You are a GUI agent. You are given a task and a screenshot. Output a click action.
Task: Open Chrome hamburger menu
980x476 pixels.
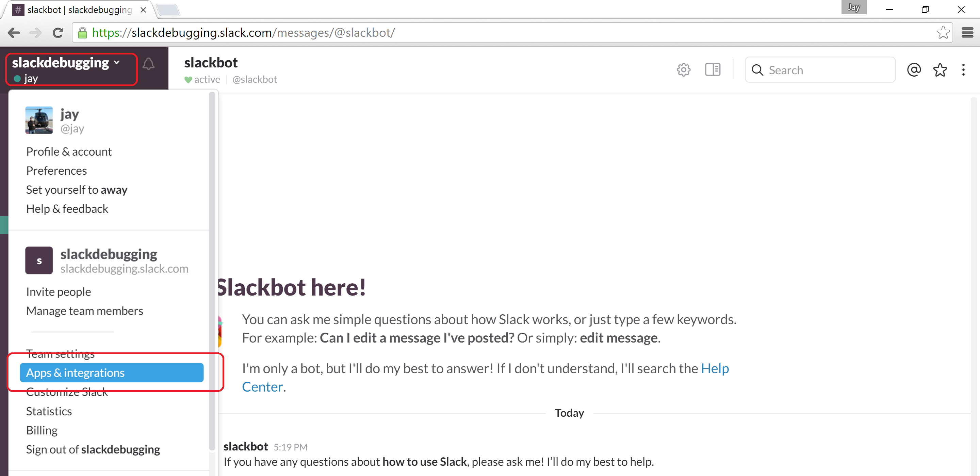pyautogui.click(x=967, y=33)
